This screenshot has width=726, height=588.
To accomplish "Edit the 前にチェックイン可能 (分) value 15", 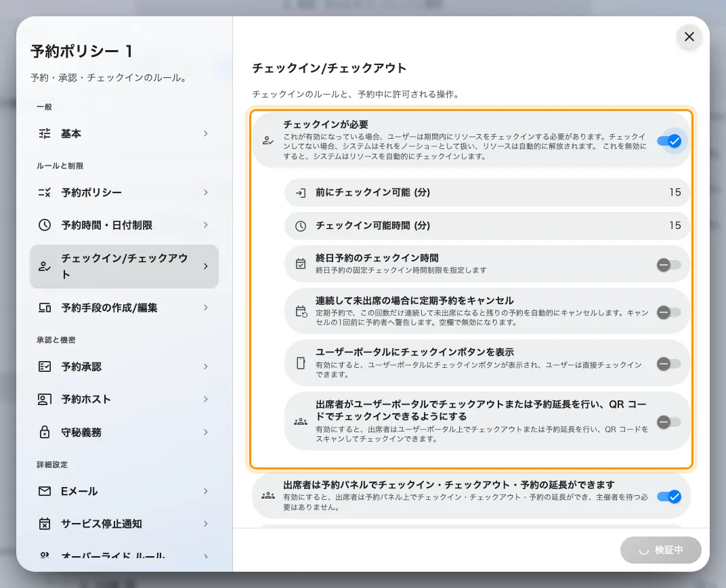I will [x=675, y=192].
